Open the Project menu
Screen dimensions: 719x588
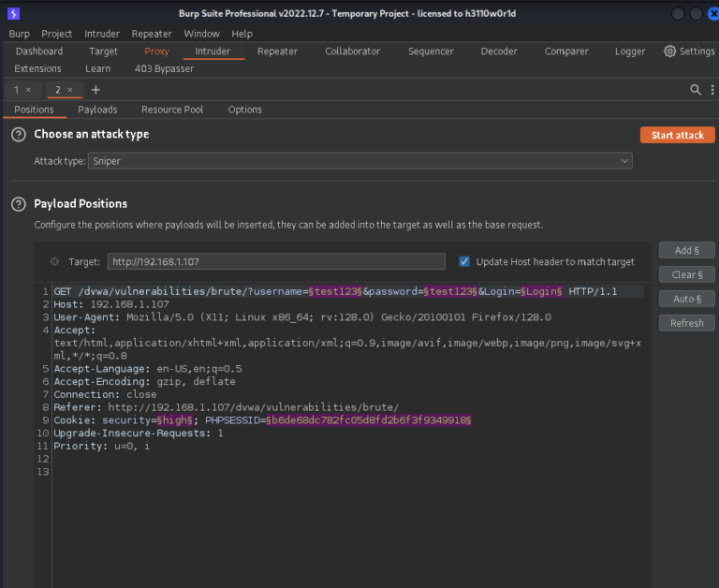click(57, 34)
